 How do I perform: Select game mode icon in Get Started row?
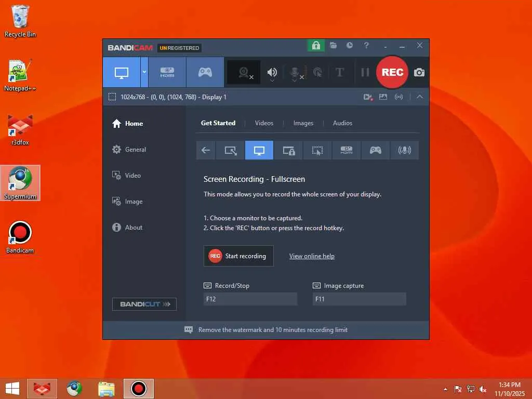click(x=375, y=150)
